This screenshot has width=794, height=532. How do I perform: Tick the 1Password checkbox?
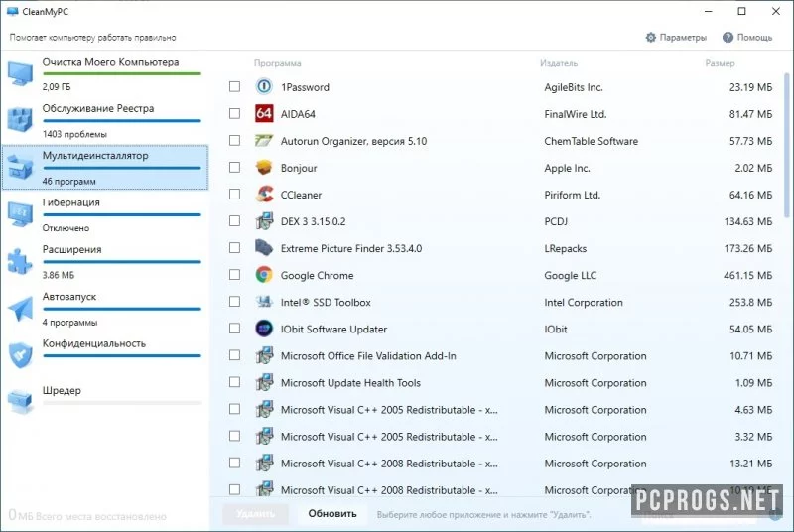pos(234,87)
